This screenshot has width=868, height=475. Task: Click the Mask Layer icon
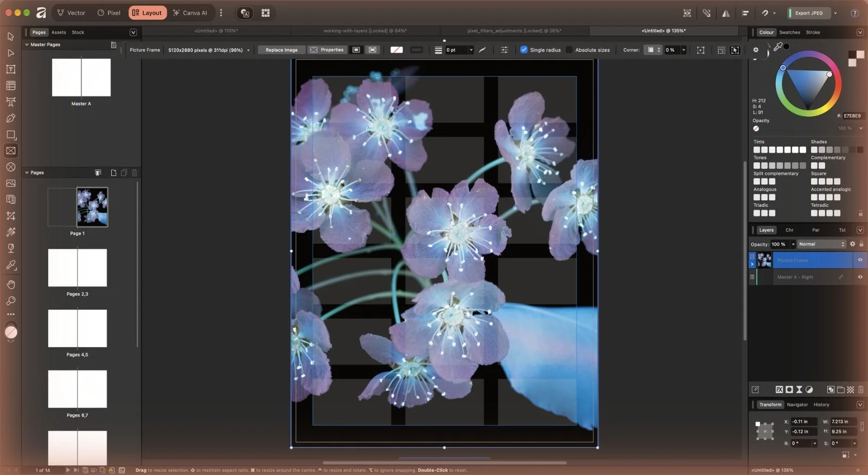(x=789, y=389)
